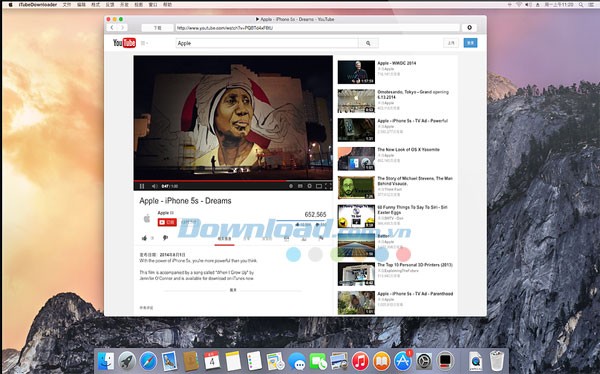Select the underlined About tab below the video

(x=224, y=239)
